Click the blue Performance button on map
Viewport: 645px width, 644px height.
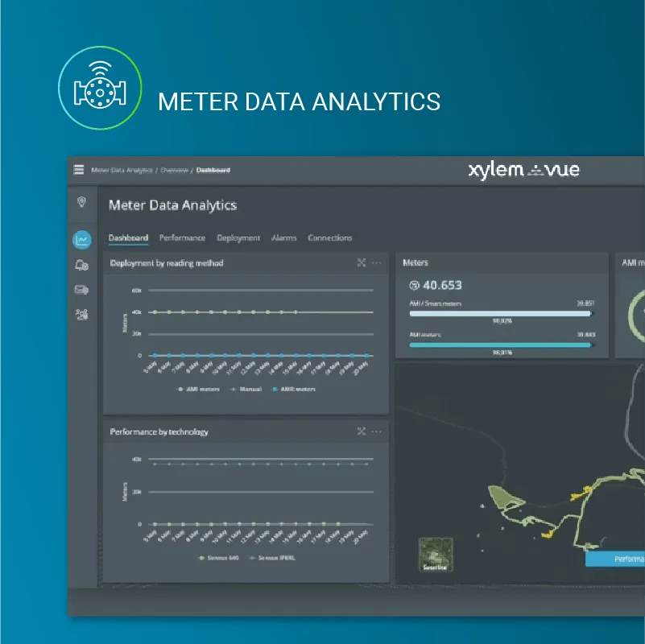point(615,559)
